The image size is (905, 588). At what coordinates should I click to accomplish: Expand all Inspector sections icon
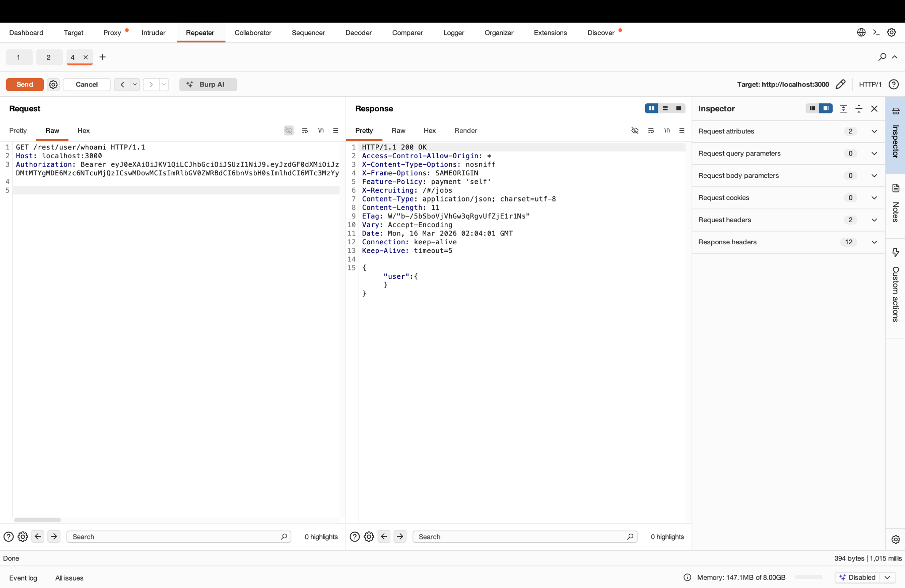tap(844, 109)
